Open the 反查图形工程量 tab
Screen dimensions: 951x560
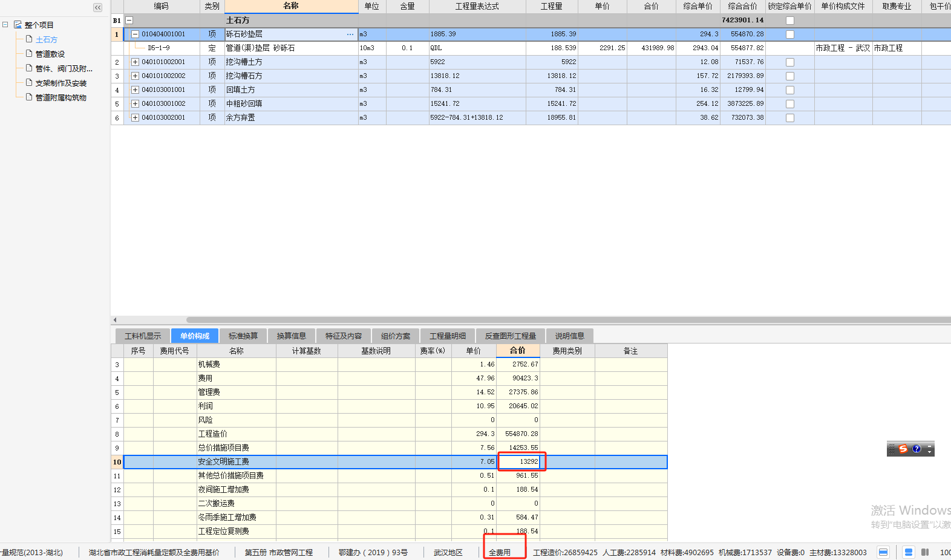(x=511, y=336)
